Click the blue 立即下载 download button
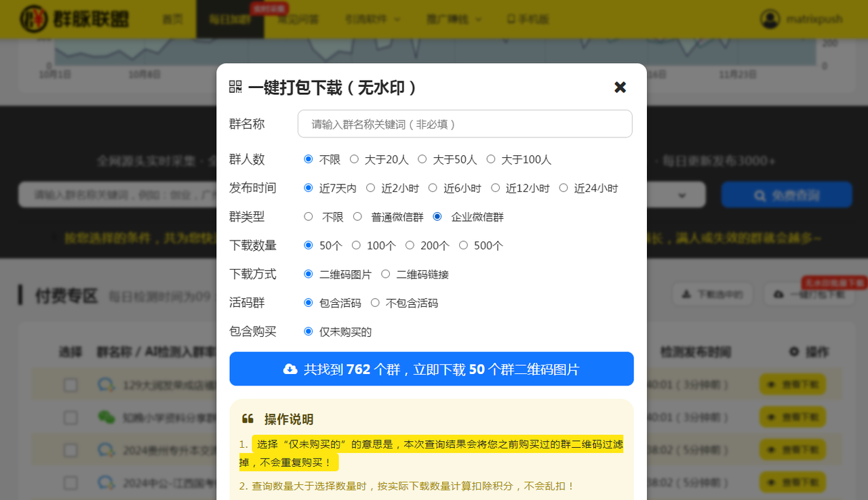 click(431, 369)
